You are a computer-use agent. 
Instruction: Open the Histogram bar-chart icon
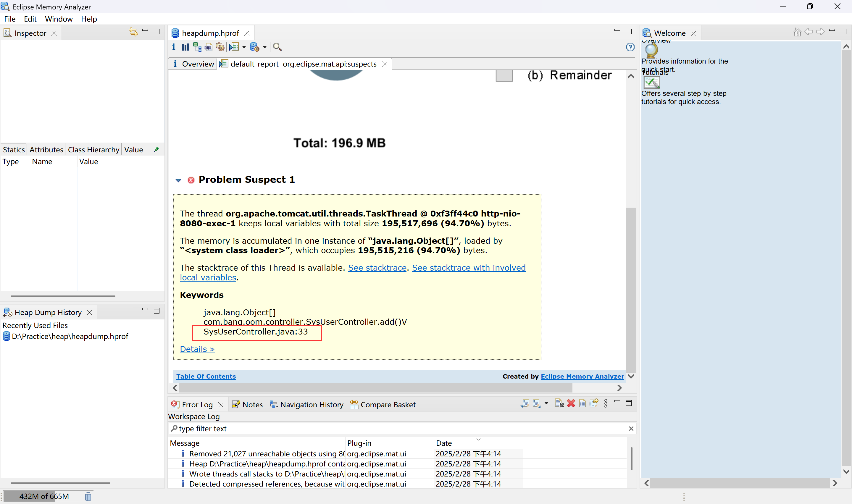coord(185,47)
